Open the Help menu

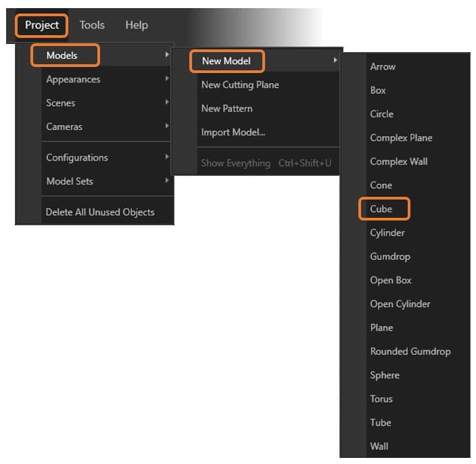coord(137,25)
